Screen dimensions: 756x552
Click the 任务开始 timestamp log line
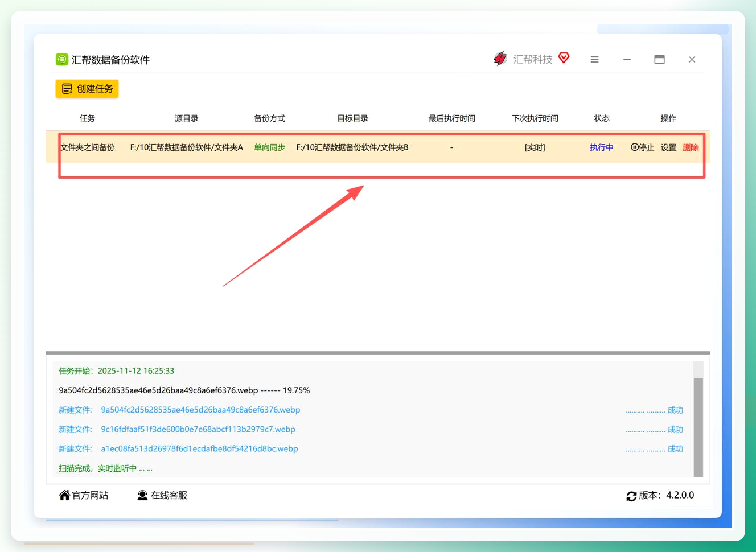pyautogui.click(x=117, y=371)
